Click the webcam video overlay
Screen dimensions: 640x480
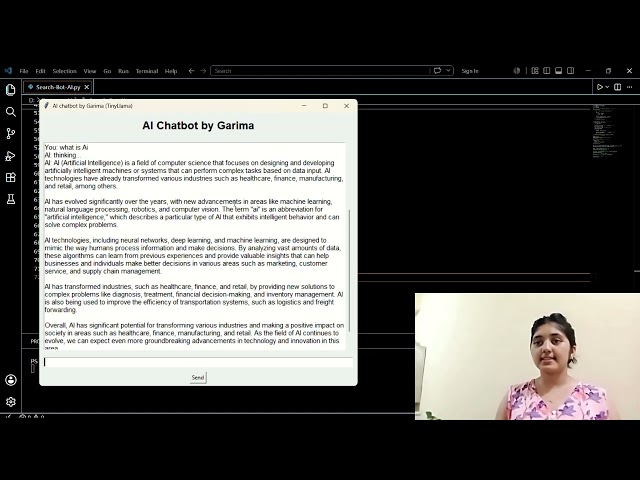[527, 356]
